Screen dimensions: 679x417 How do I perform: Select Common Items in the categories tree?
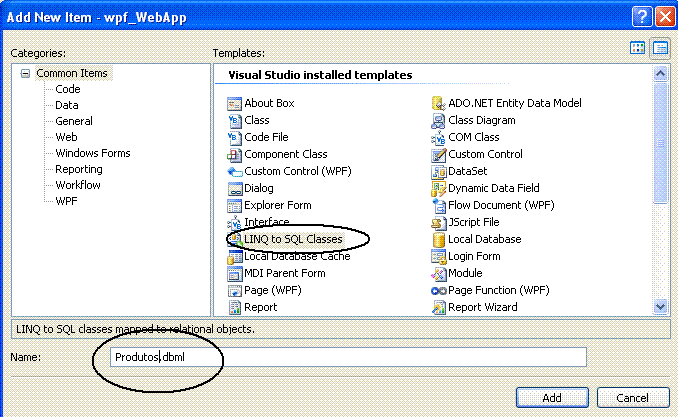[x=72, y=73]
